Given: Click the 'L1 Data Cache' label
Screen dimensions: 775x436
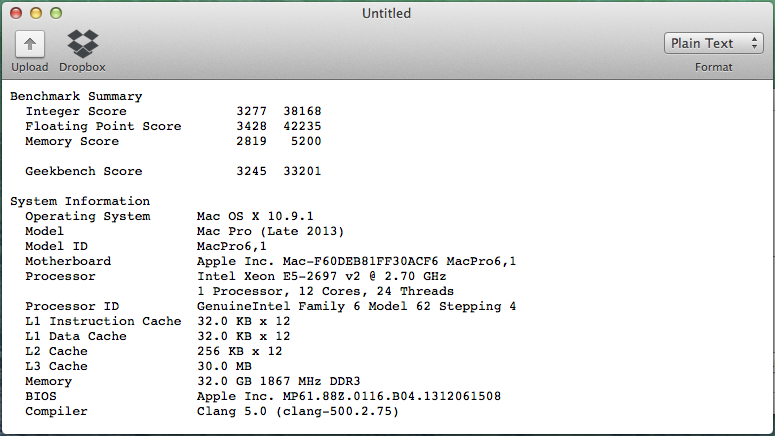Looking at the screenshot, I should tap(76, 336).
